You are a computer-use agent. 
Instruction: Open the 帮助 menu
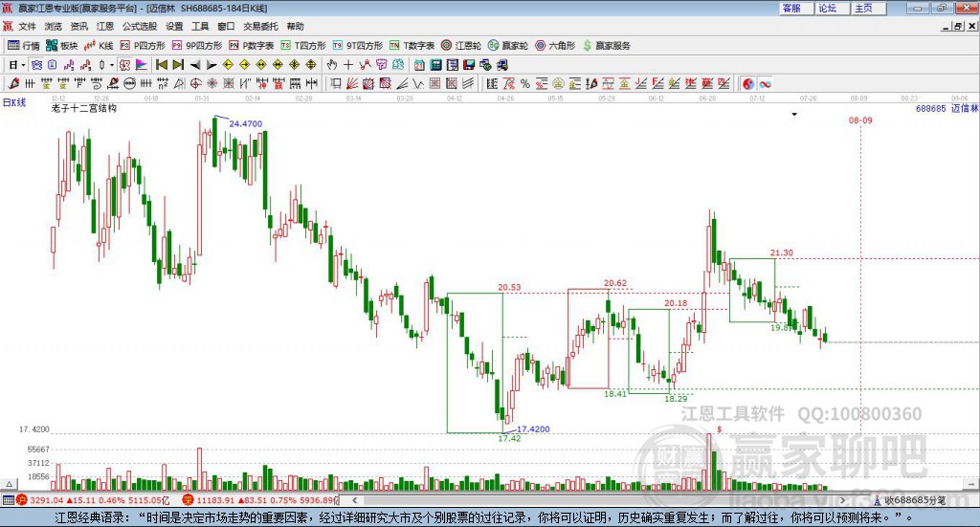pyautogui.click(x=295, y=26)
